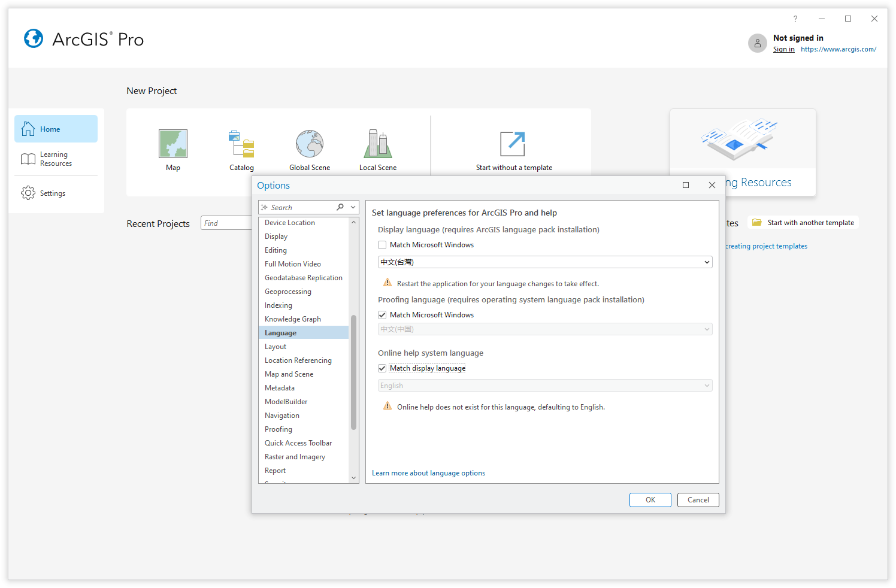Open the arcgis.com portal link
This screenshot has height=588, width=896.
click(x=839, y=49)
